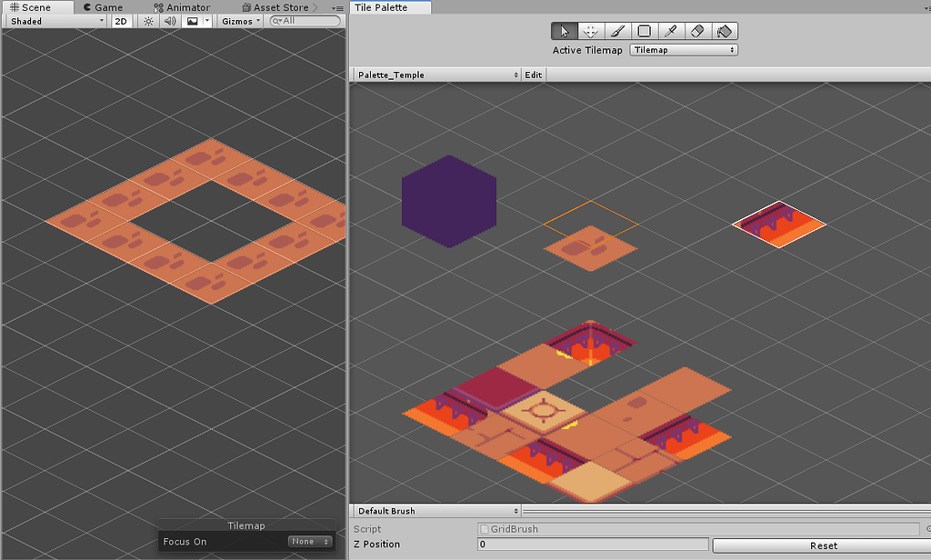This screenshot has height=560, width=931.
Task: Select the Paint brush tool
Action: 616,30
